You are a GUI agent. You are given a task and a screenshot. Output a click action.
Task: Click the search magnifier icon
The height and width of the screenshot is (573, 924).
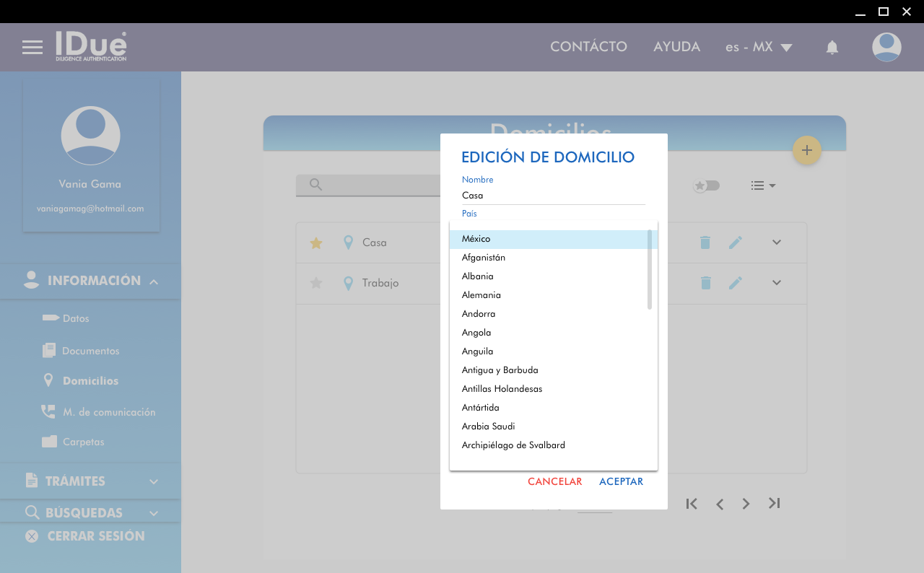tap(315, 185)
